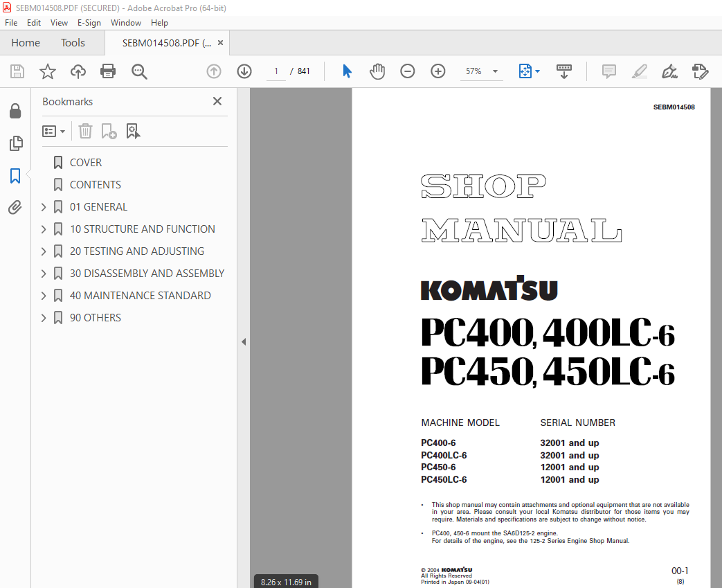Image resolution: width=722 pixels, height=588 pixels.
Task: Click find current bookmark icon
Action: pyautogui.click(x=133, y=132)
